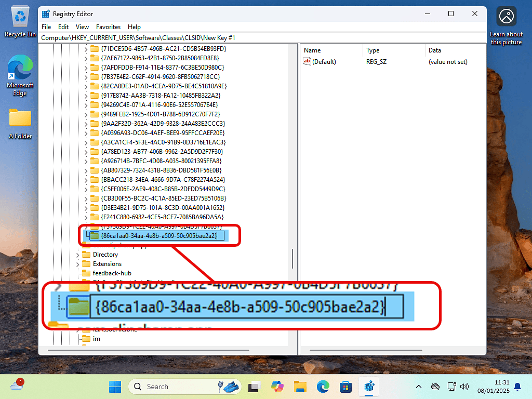Open the Favorites menu
The image size is (532, 399).
(x=108, y=27)
